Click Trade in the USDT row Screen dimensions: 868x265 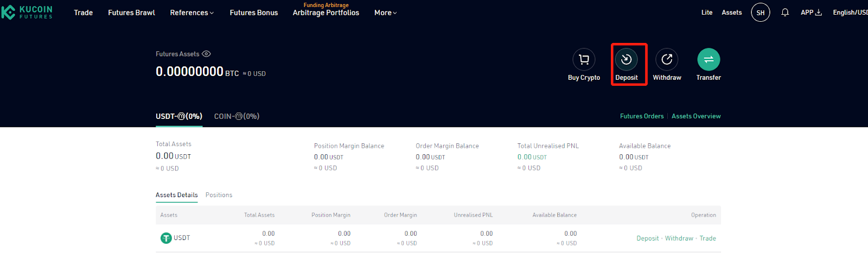click(707, 238)
